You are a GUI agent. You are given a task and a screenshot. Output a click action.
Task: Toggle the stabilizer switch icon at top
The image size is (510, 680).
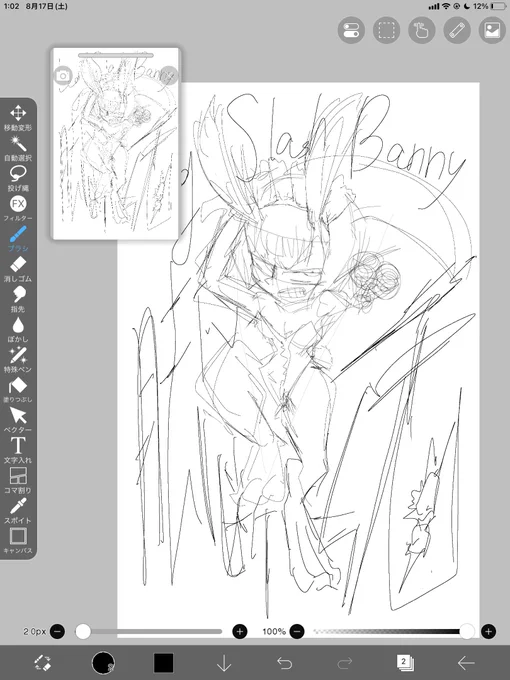pyautogui.click(x=351, y=30)
